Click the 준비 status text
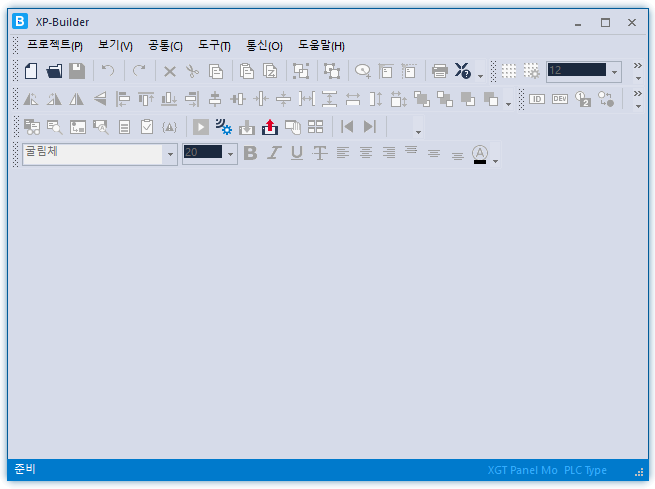This screenshot has width=655, height=489. pyautogui.click(x=25, y=469)
